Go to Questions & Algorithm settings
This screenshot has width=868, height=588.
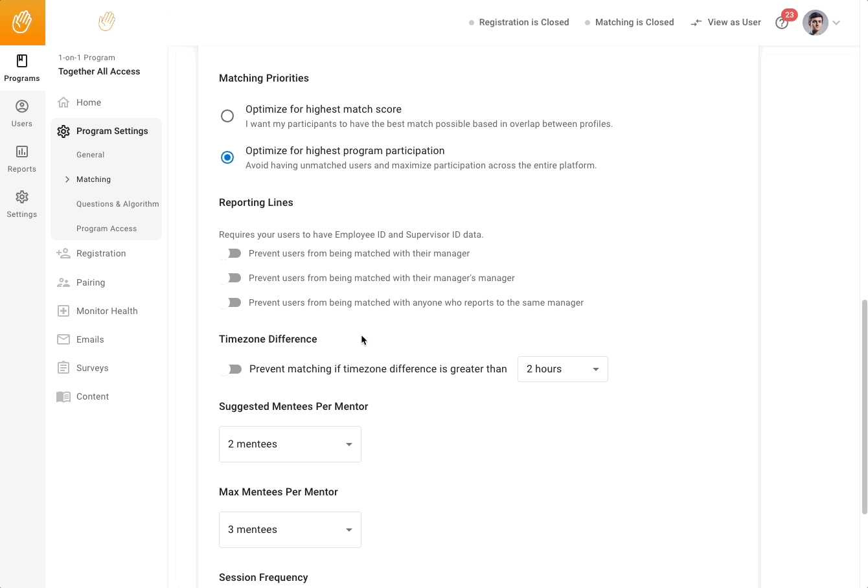click(x=117, y=203)
